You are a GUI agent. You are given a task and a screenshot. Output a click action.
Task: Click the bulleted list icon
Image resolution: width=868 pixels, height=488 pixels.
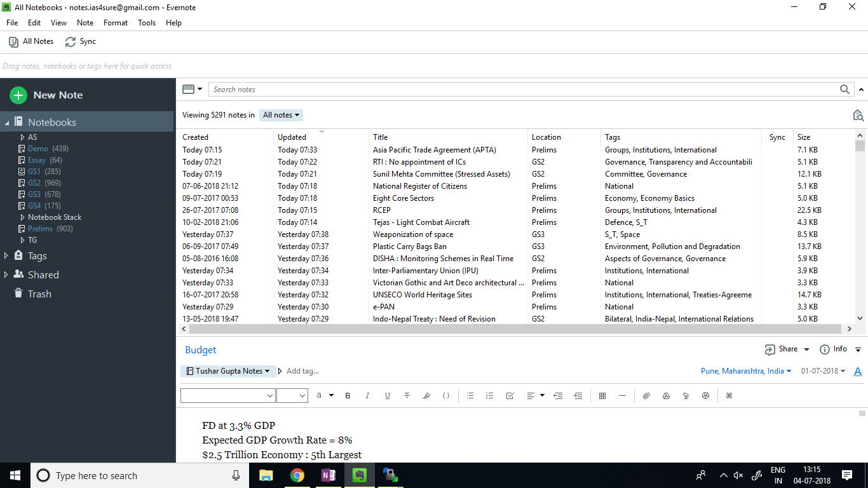coord(470,396)
